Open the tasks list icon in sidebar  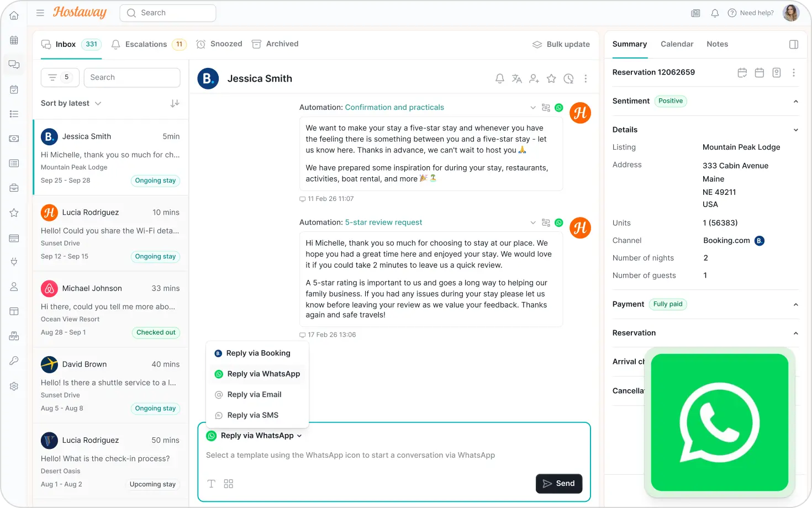(14, 114)
